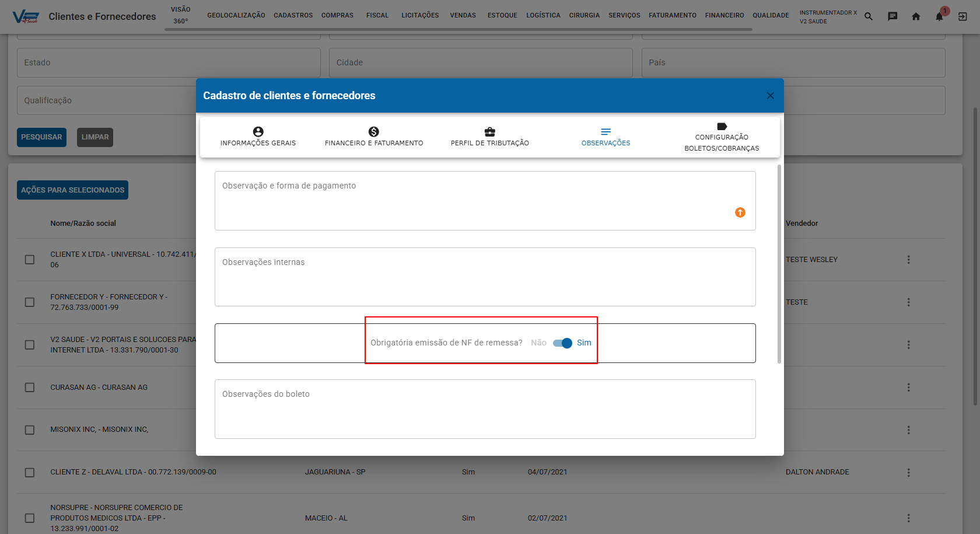Open three-dot menu for DALTON ANDRADE row
980x534 pixels.
908,473
